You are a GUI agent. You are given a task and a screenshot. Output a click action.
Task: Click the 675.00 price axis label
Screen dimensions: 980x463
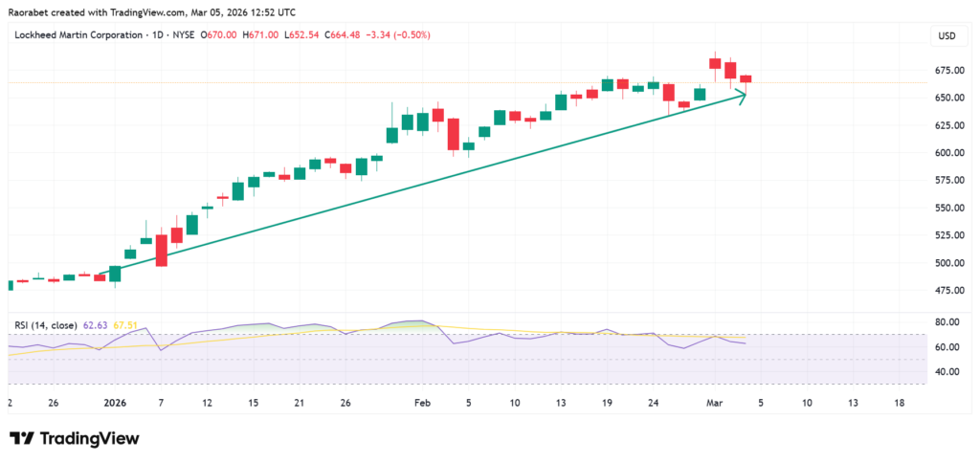click(947, 71)
